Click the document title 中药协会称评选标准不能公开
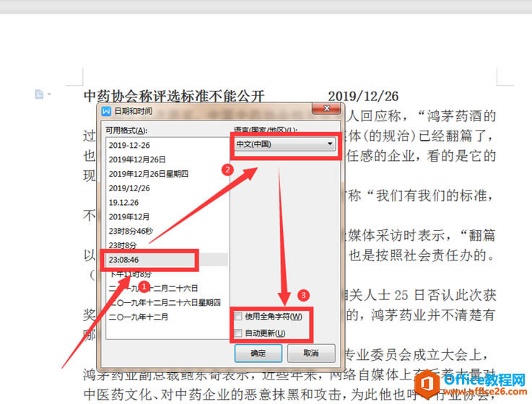532x404 pixels. pos(174,97)
